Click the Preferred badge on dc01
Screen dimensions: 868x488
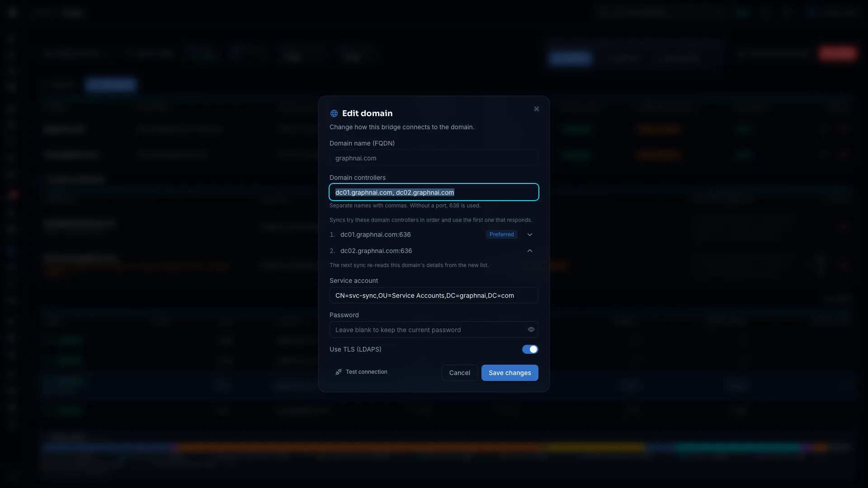[502, 235]
